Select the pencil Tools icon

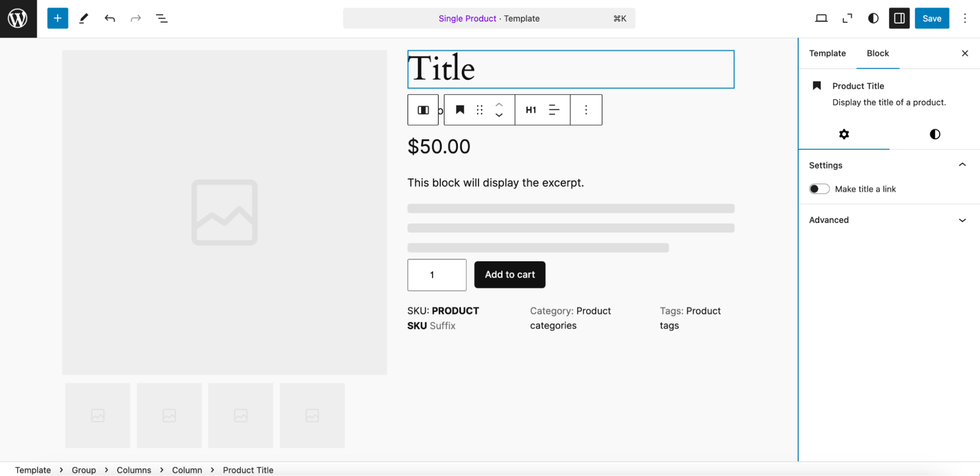[84, 19]
